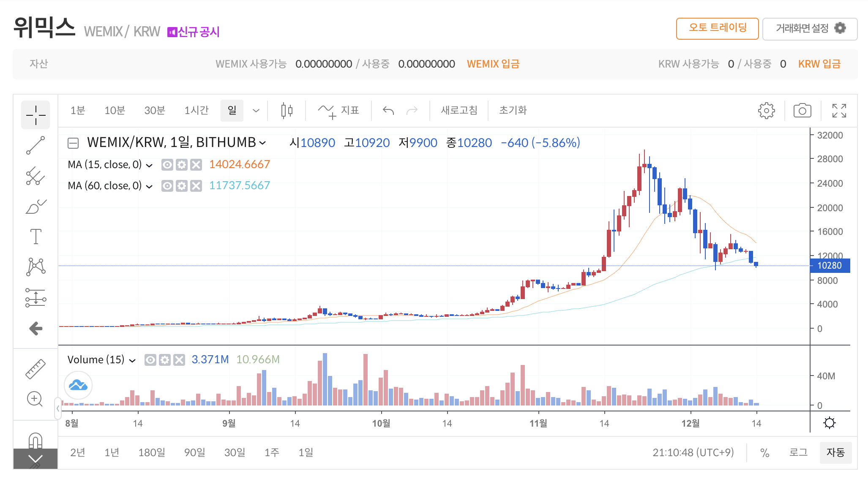The height and width of the screenshot is (479, 868).
Task: Toggle visibility of MA 60 indicator
Action: pyautogui.click(x=167, y=186)
